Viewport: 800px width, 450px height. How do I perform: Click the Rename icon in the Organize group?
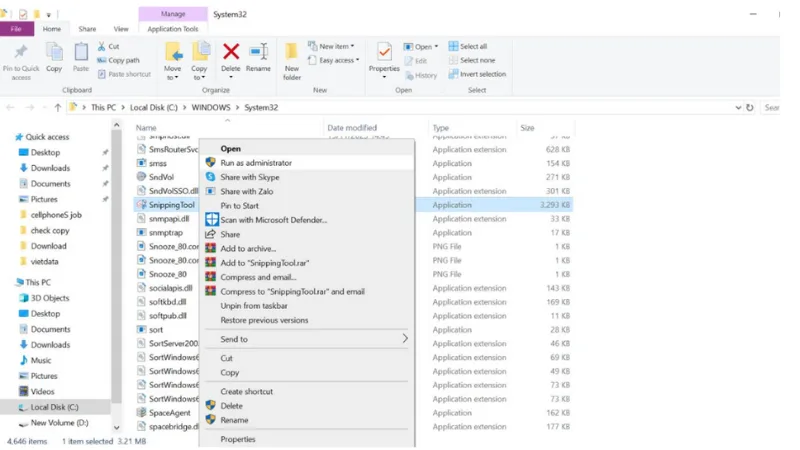pyautogui.click(x=258, y=52)
